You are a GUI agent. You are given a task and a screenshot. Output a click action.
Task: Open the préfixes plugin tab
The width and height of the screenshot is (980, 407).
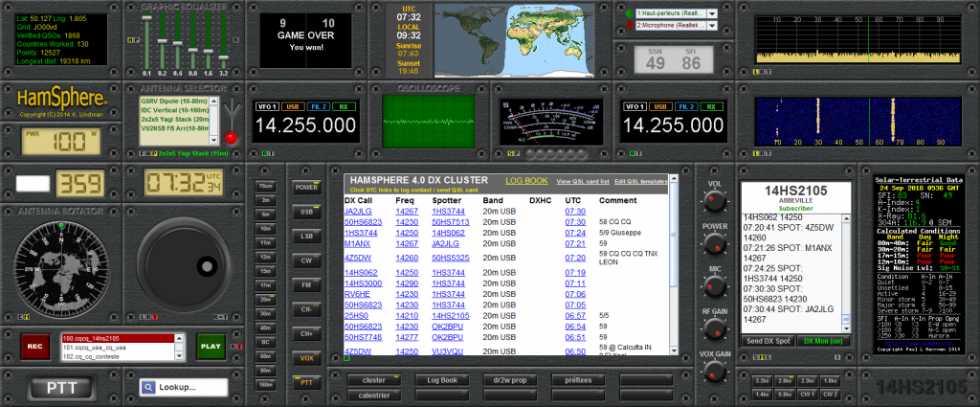click(x=579, y=380)
